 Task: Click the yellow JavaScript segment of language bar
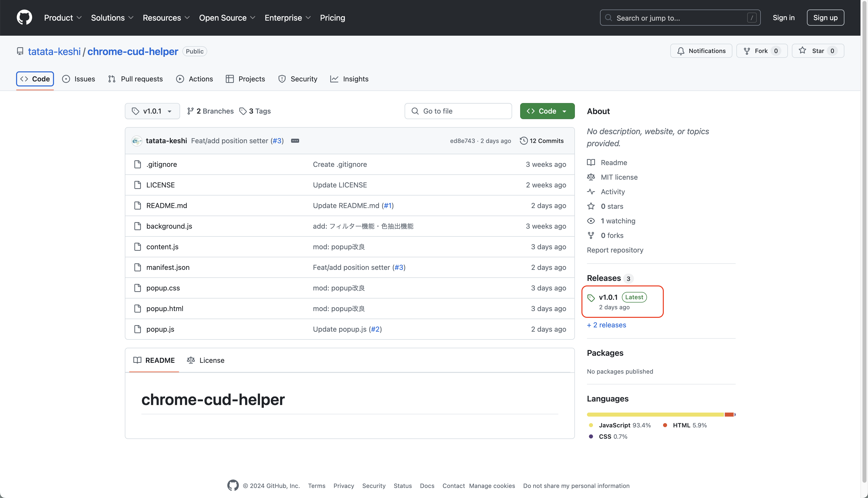[655, 414]
